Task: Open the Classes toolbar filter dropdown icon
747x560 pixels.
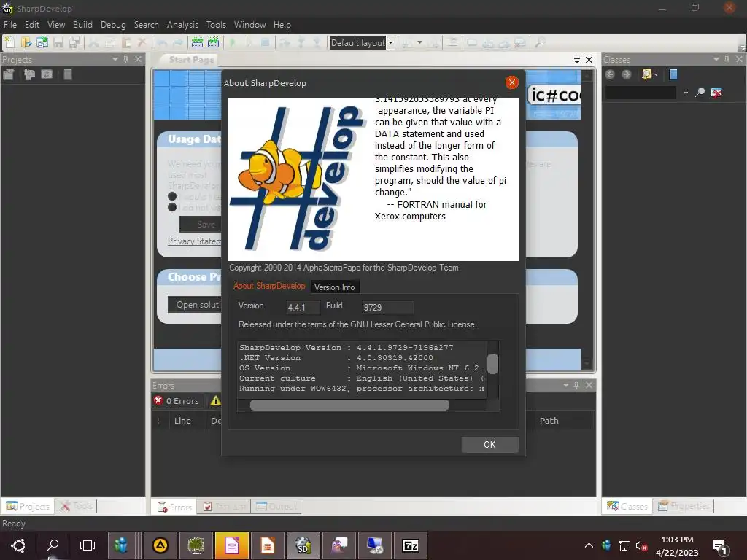Action: click(x=650, y=74)
